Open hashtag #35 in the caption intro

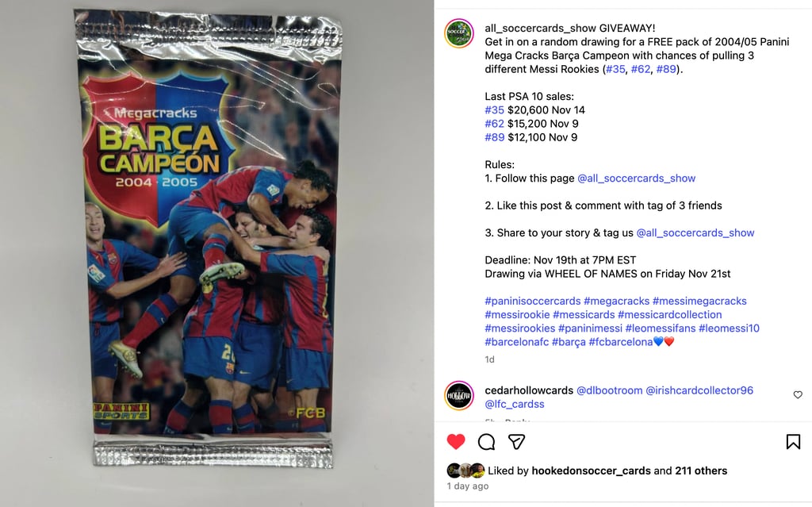[x=615, y=69]
